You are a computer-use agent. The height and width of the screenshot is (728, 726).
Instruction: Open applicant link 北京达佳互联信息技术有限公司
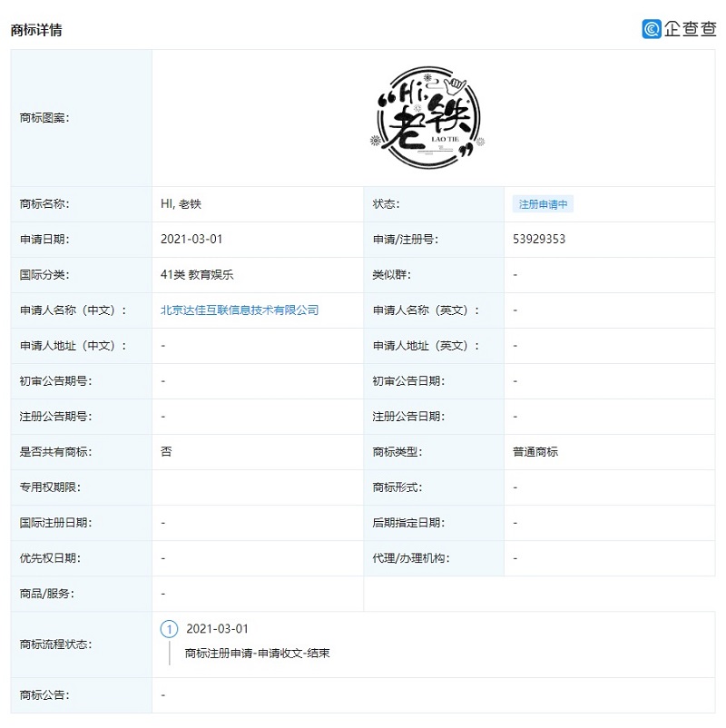(240, 310)
